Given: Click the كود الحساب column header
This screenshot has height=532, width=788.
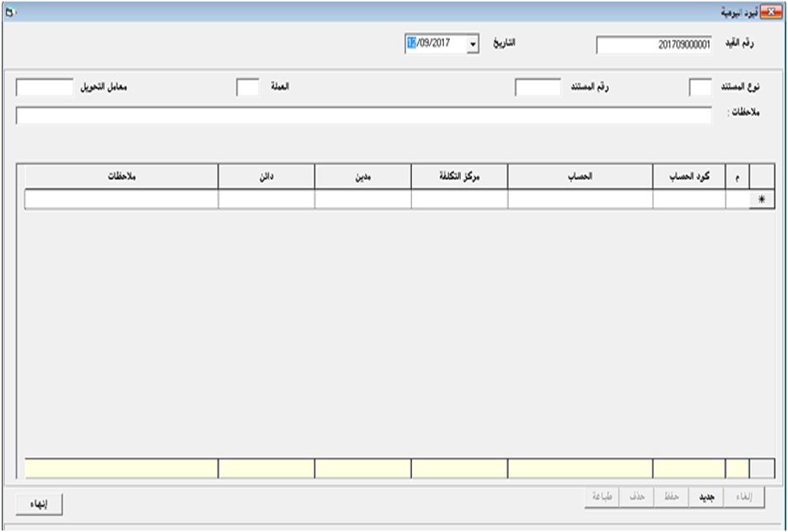Looking at the screenshot, I should click(689, 176).
